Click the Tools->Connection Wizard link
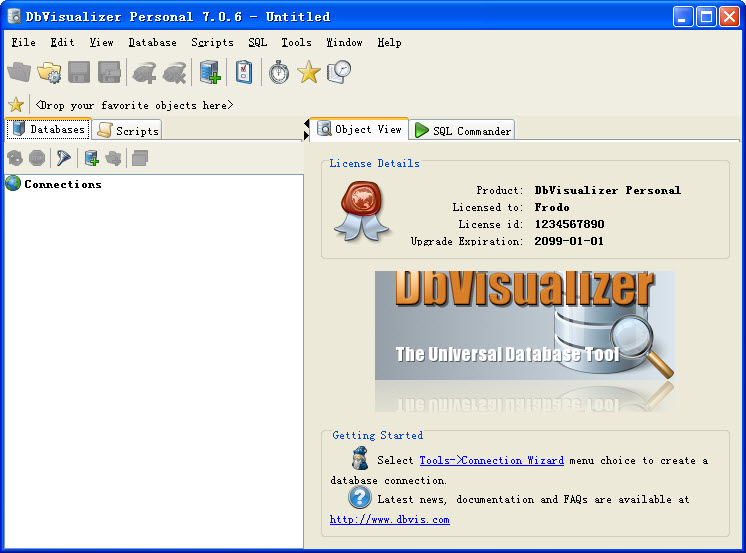Viewport: 746px width, 553px height. 491,460
